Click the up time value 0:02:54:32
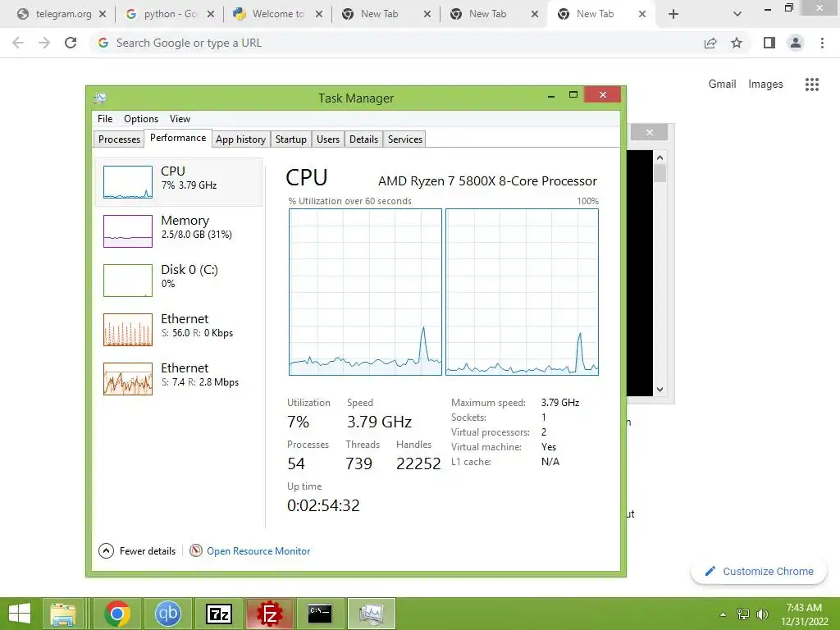Image resolution: width=840 pixels, height=630 pixels. pos(323,505)
